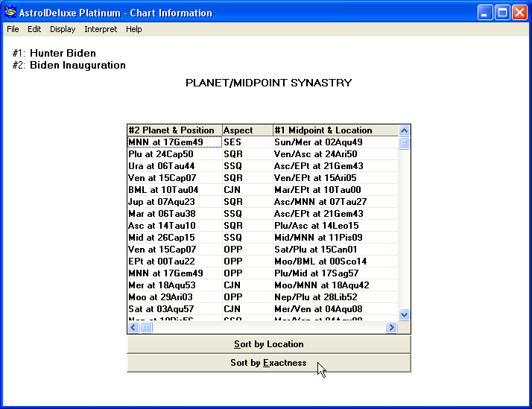Open the Edit menu

pos(34,29)
